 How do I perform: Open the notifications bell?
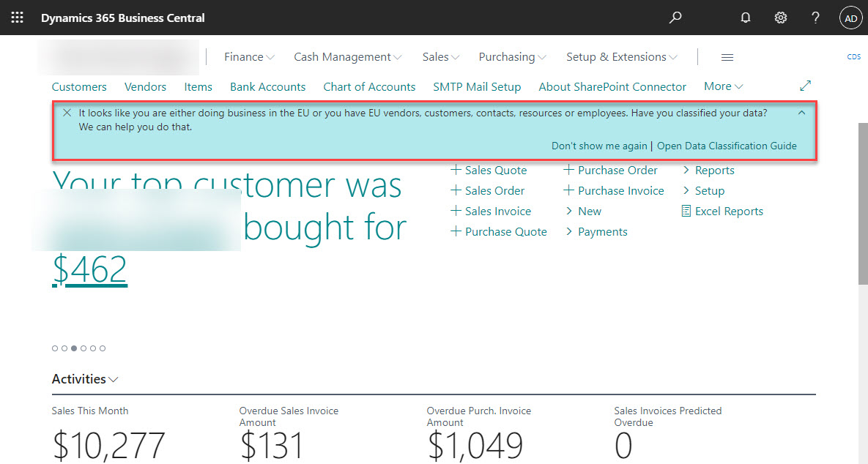point(745,17)
